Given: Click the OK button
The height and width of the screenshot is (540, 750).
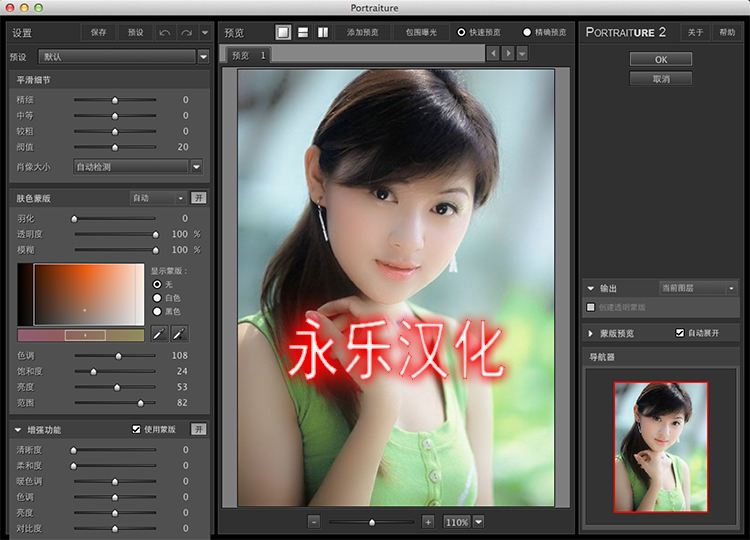Looking at the screenshot, I should pos(660,60).
